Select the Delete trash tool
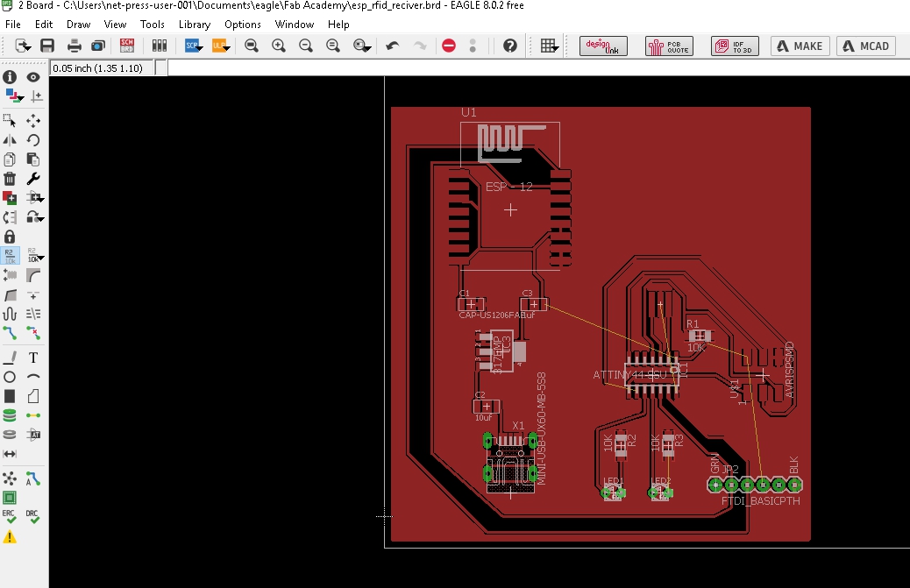 [10, 179]
